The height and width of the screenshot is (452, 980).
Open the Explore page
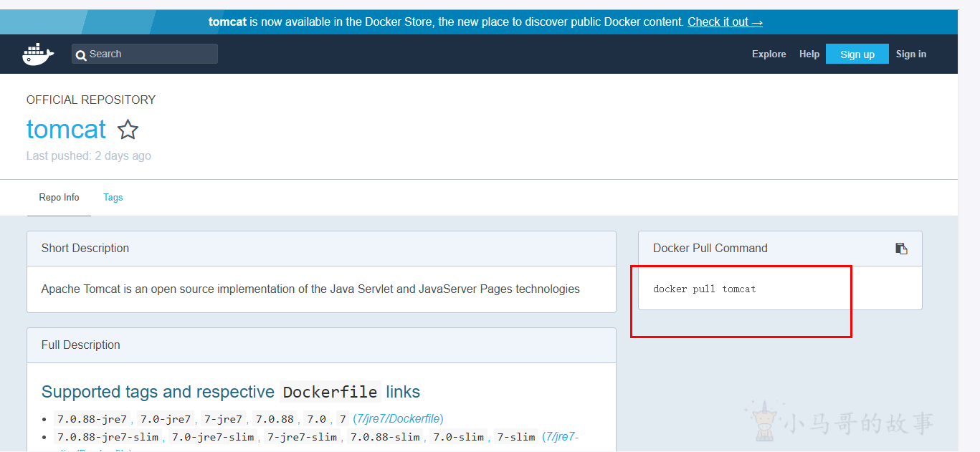tap(769, 54)
